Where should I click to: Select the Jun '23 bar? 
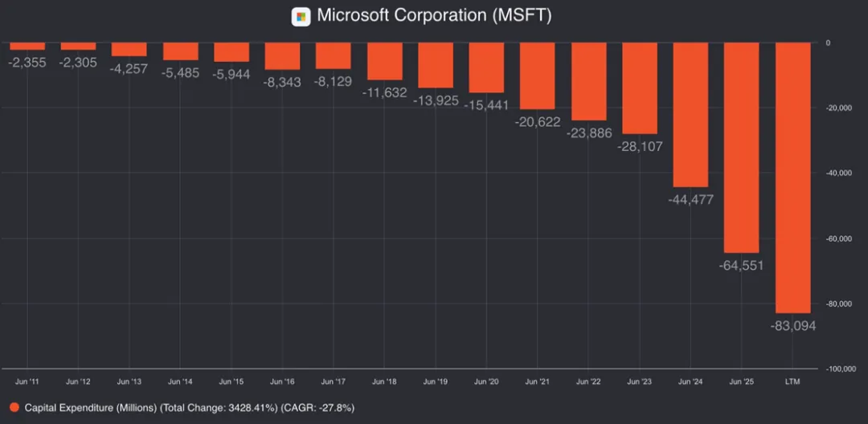(640, 88)
